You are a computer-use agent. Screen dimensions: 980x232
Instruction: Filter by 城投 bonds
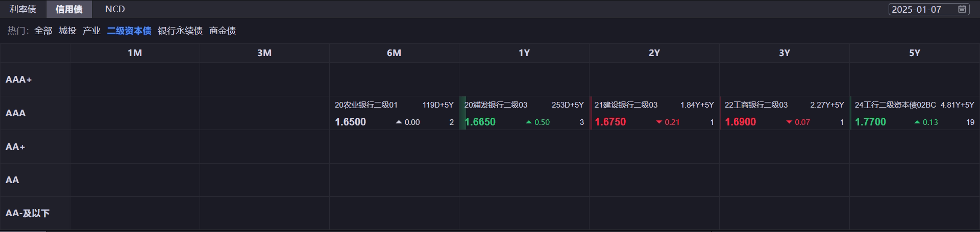(x=67, y=31)
